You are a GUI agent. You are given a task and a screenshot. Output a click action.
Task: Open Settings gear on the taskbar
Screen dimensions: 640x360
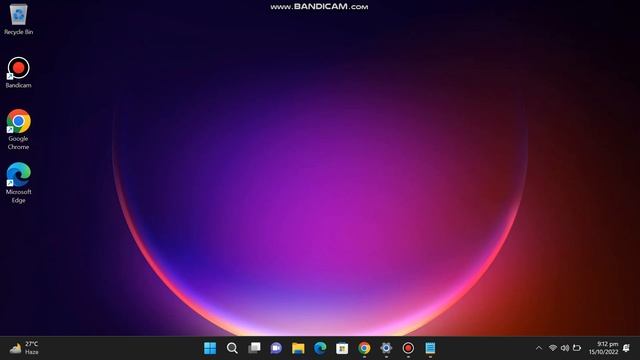tap(386, 348)
